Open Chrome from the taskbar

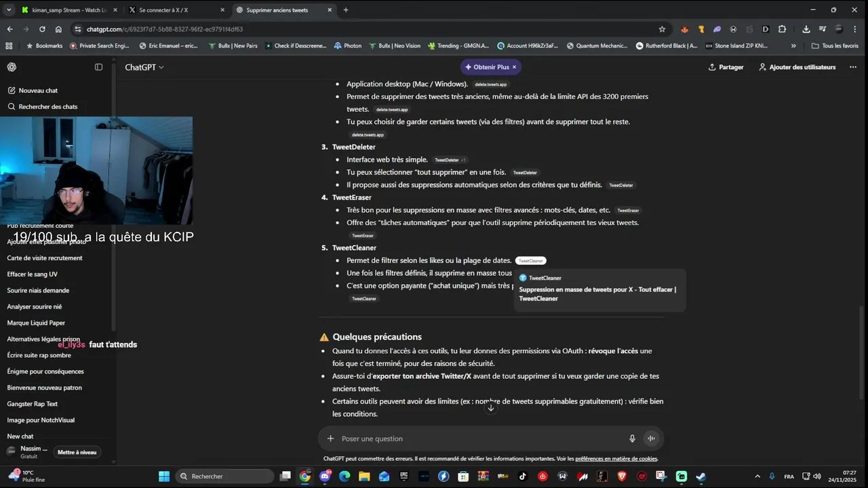[305, 476]
